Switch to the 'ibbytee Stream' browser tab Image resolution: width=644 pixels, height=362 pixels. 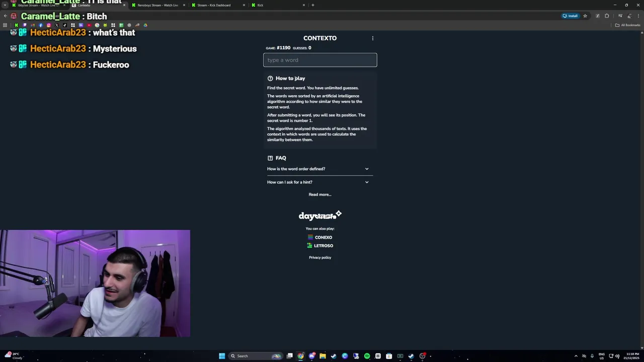click(40, 5)
